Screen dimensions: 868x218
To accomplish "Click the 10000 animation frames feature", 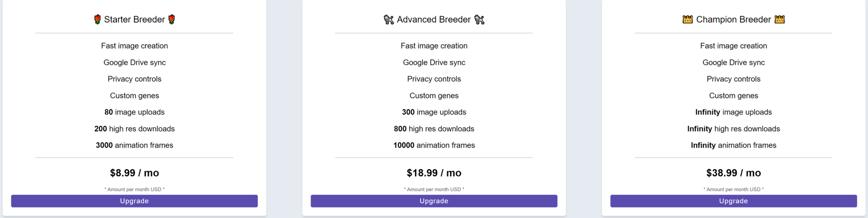I will click(x=434, y=145).
